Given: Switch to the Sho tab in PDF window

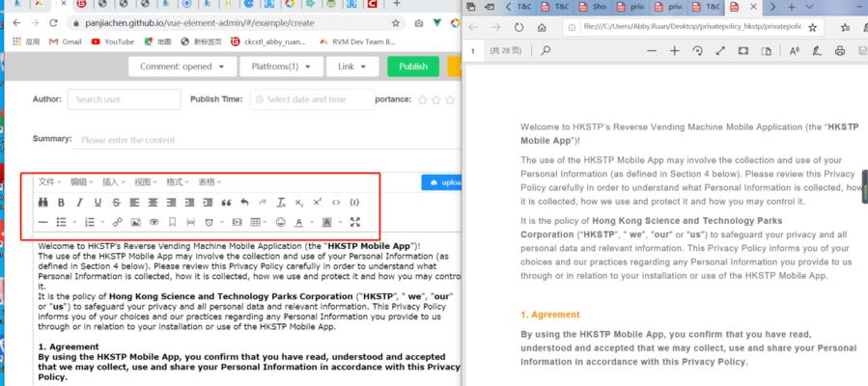Looking at the screenshot, I should (x=594, y=7).
